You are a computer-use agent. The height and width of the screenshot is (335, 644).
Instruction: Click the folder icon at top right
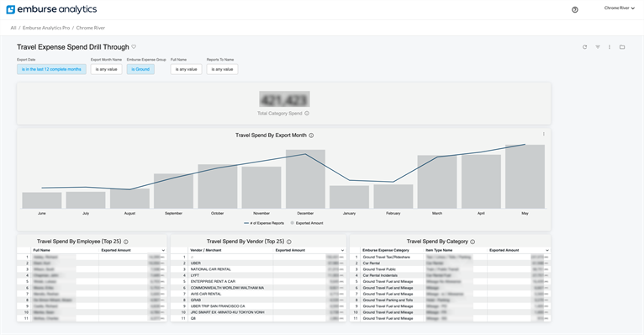(622, 47)
